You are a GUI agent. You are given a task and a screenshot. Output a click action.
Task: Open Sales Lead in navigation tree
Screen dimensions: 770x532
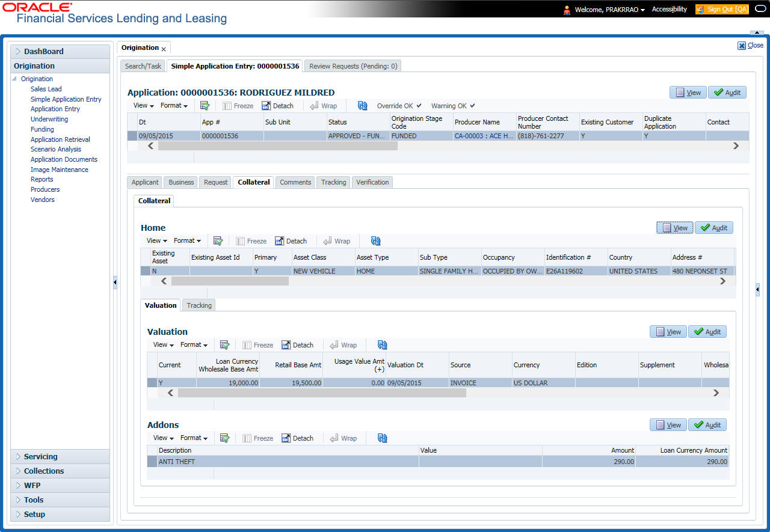(x=46, y=89)
